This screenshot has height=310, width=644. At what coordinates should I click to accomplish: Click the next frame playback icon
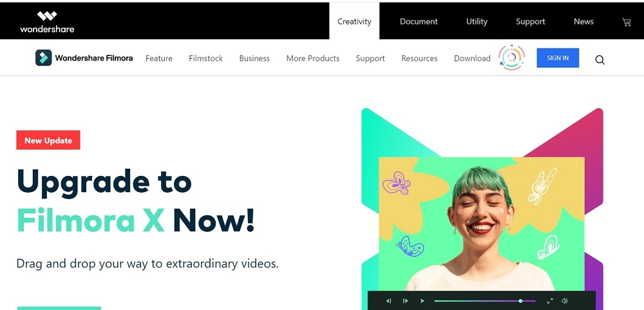405,301
